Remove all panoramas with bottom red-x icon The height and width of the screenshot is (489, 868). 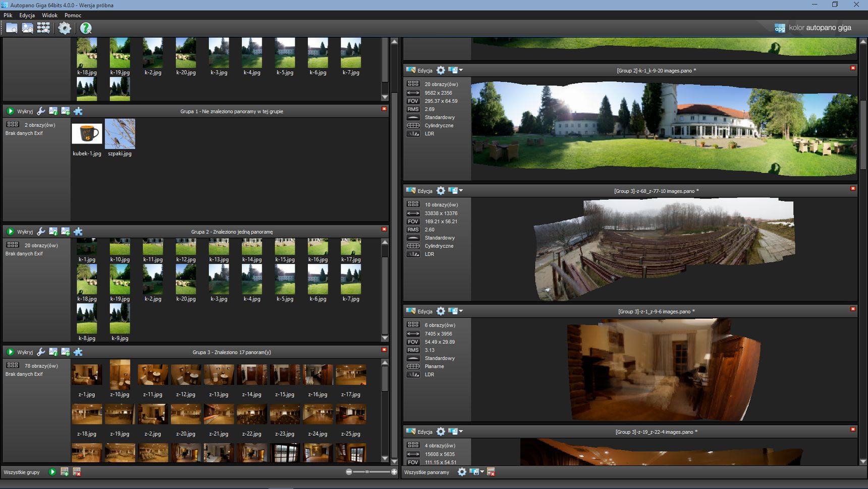pos(491,472)
